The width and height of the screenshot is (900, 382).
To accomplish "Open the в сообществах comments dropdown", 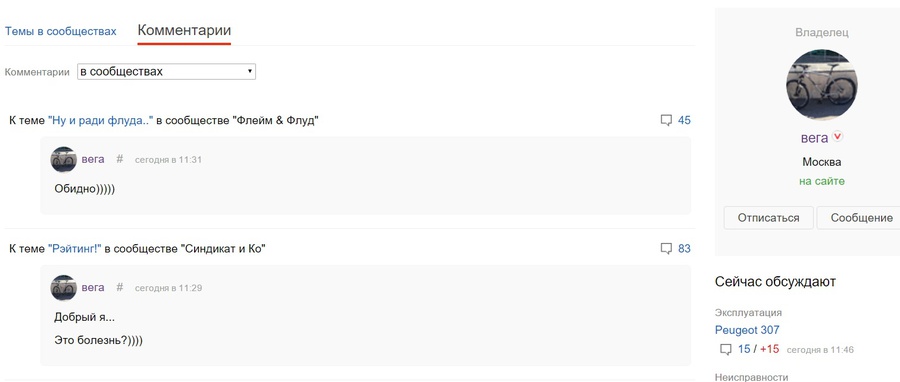I will [166, 72].
